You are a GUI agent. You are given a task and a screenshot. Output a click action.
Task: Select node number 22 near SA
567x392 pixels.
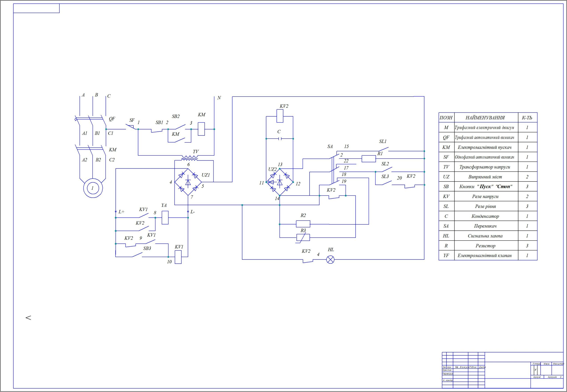pos(346,161)
